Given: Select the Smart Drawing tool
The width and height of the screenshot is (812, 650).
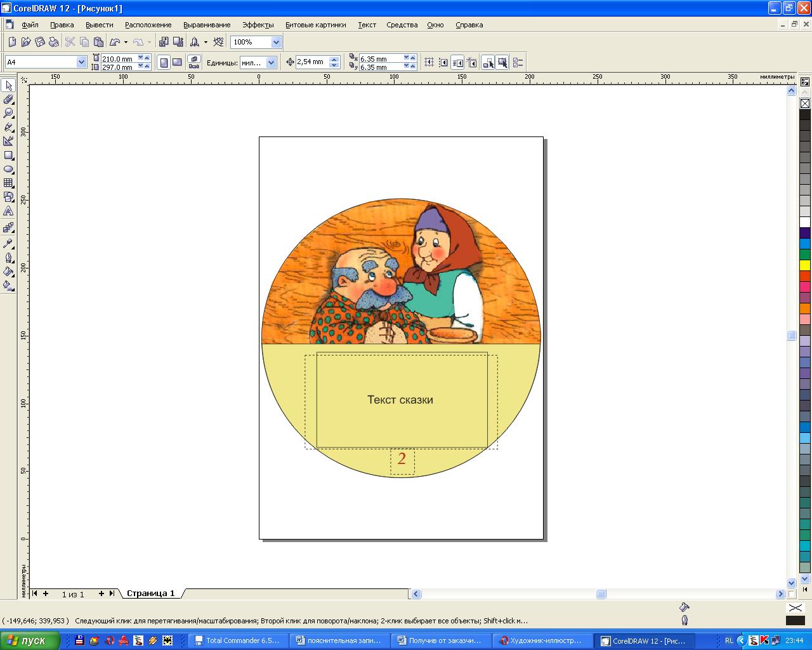Looking at the screenshot, I should (8, 141).
